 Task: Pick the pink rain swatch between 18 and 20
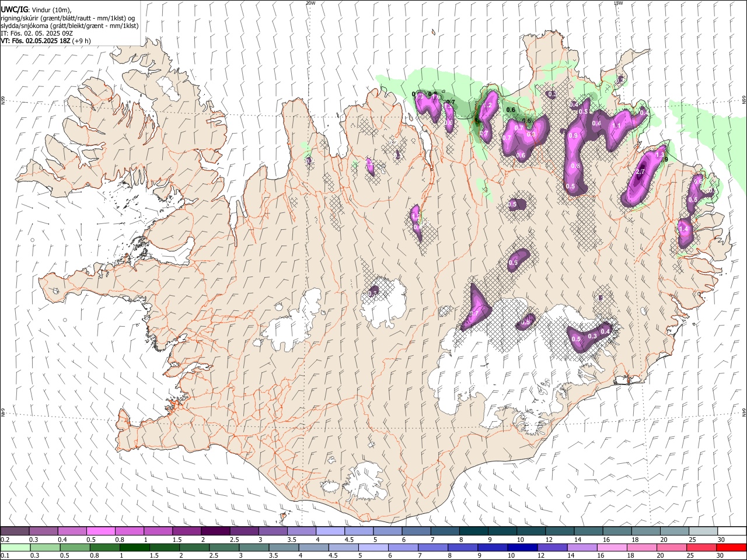pyautogui.click(x=641, y=547)
